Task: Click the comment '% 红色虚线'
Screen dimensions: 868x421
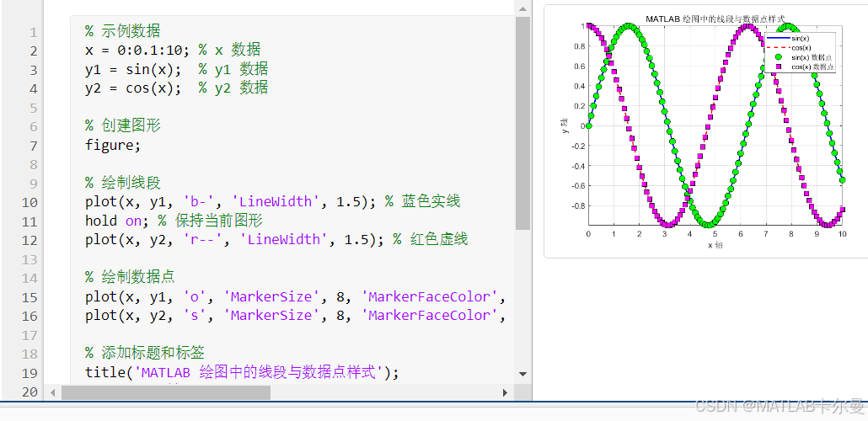Action: pyautogui.click(x=431, y=239)
